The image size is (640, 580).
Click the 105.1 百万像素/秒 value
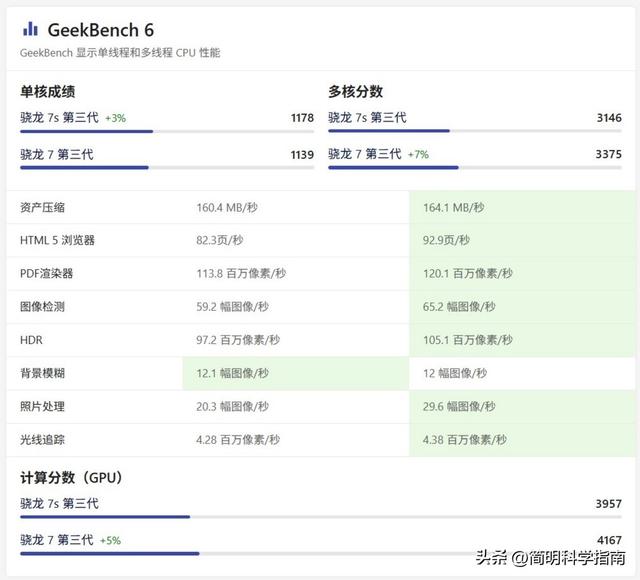point(468,340)
